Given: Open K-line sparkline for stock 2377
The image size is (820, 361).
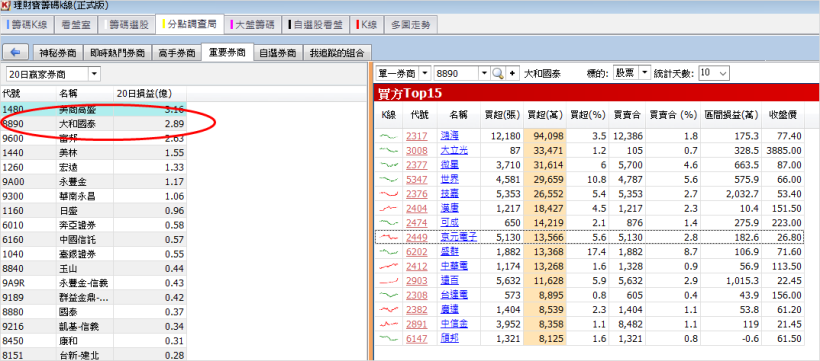Looking at the screenshot, I should click(x=389, y=165).
